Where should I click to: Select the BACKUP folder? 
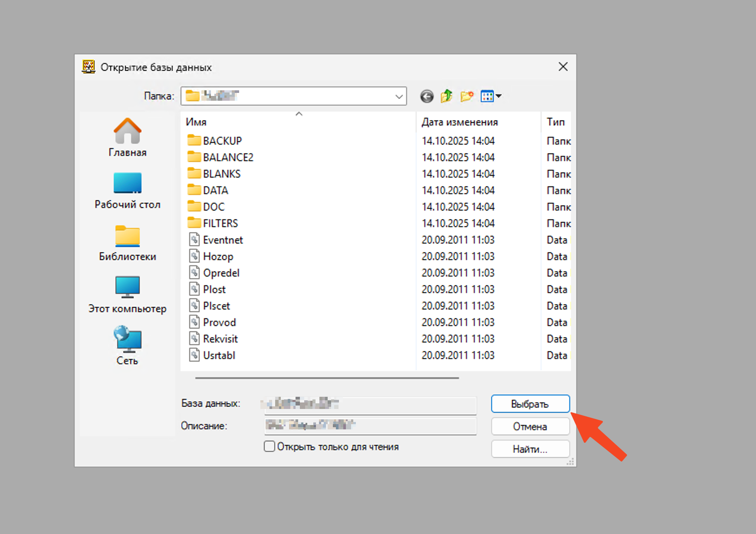pyautogui.click(x=222, y=141)
